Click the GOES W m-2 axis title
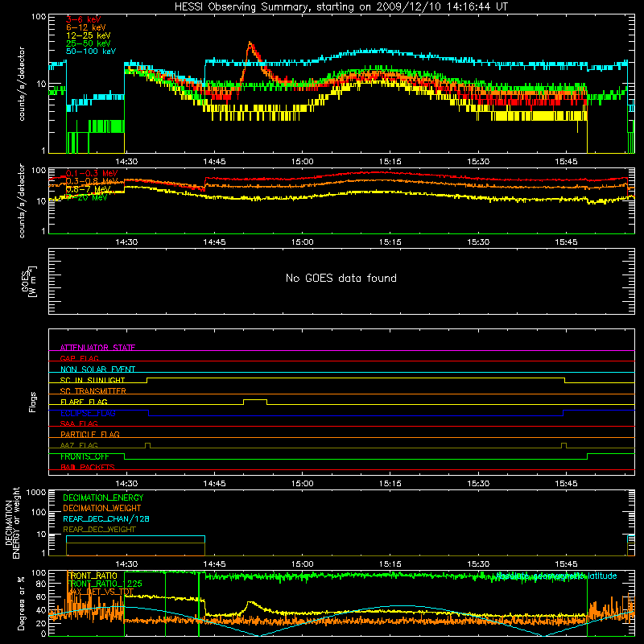Viewport: 644px width, 644px height. 29,281
